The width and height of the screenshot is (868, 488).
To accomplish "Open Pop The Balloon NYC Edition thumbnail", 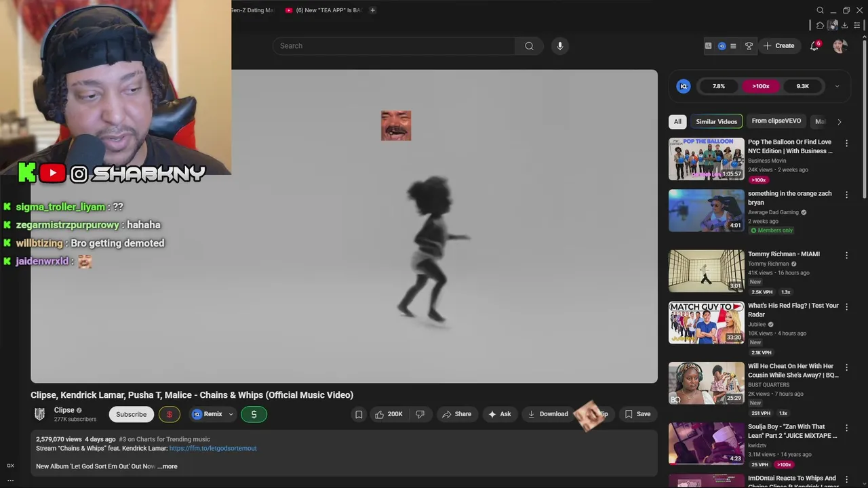I will [x=707, y=159].
